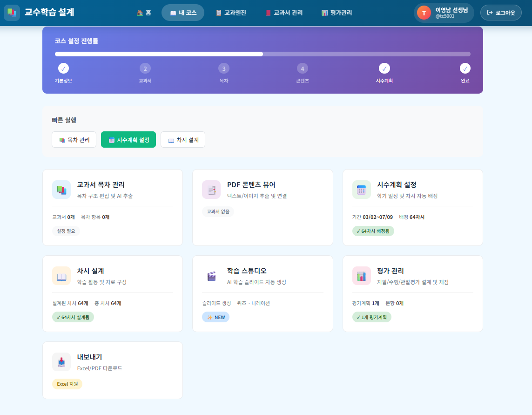Click the green 시수계획 설정 quick button
Viewport: 532px width, 415px height.
128,139
